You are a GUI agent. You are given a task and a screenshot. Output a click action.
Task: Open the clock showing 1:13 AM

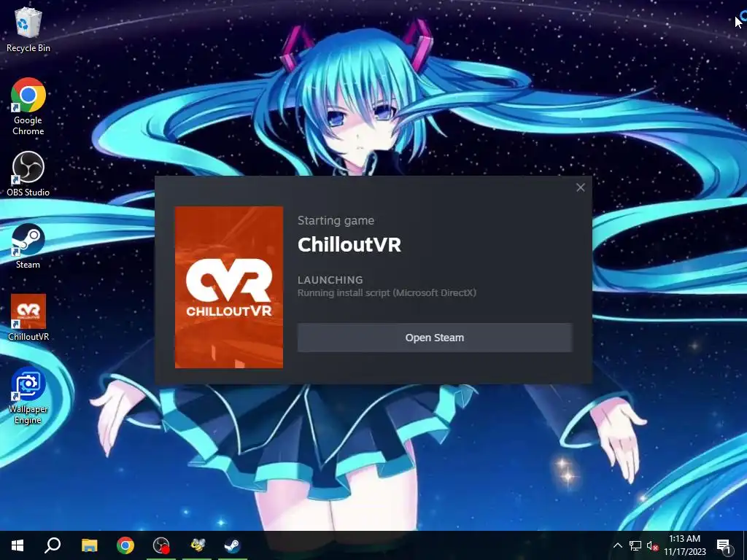685,545
